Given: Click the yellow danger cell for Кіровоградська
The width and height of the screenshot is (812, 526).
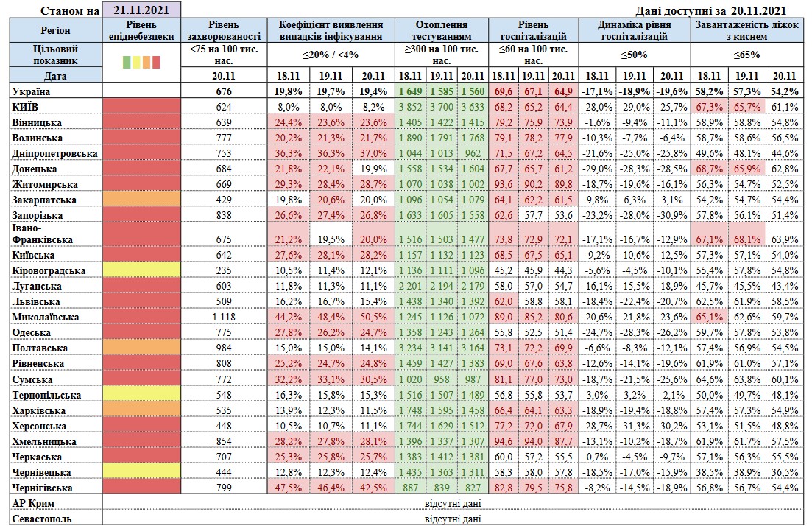Looking at the screenshot, I should click(x=141, y=270).
